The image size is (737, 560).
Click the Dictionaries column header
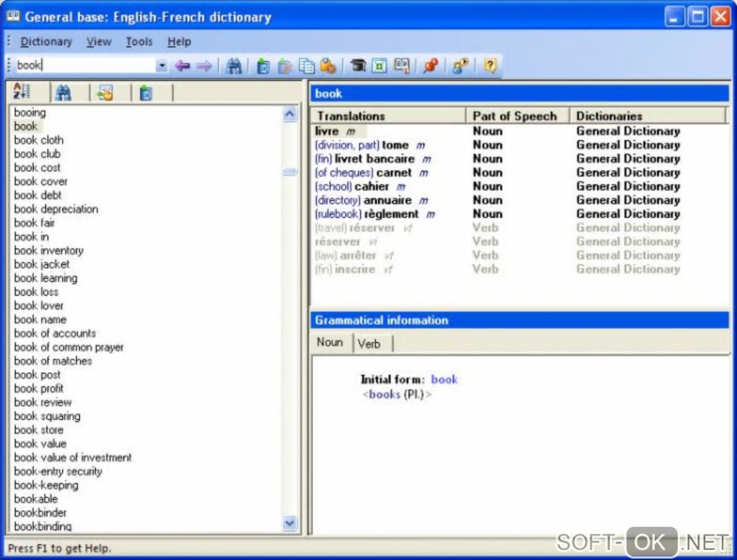[x=648, y=116]
